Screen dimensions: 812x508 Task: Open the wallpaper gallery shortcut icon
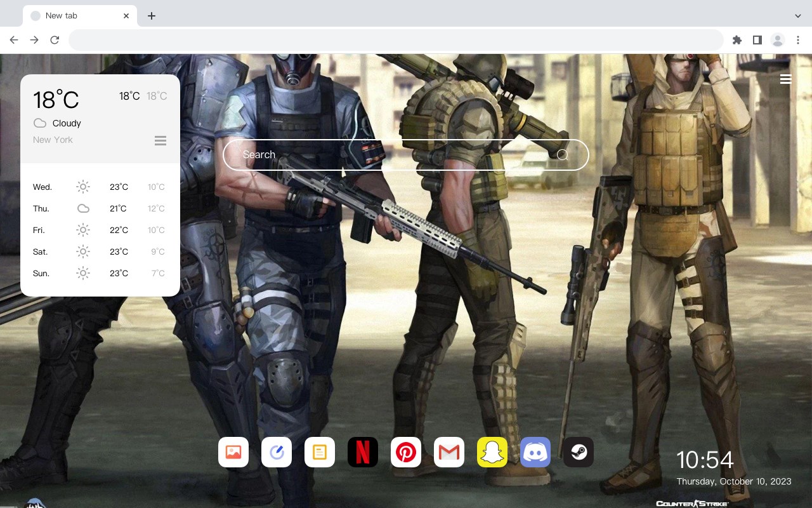[233, 452]
